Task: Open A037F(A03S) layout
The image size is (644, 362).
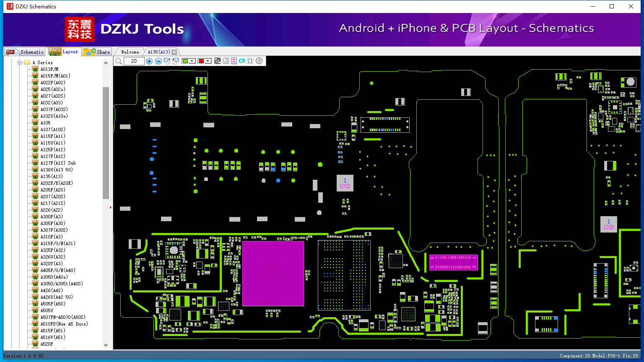Action: (54, 109)
